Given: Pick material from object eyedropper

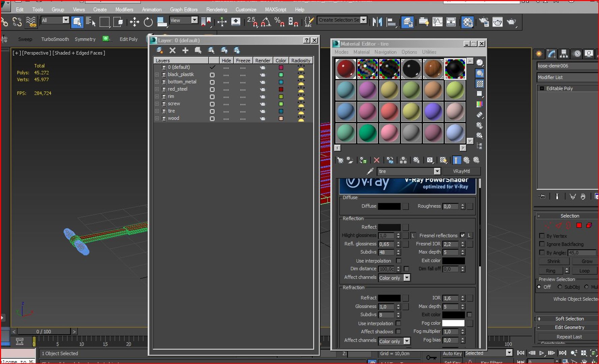Looking at the screenshot, I should [x=370, y=171].
